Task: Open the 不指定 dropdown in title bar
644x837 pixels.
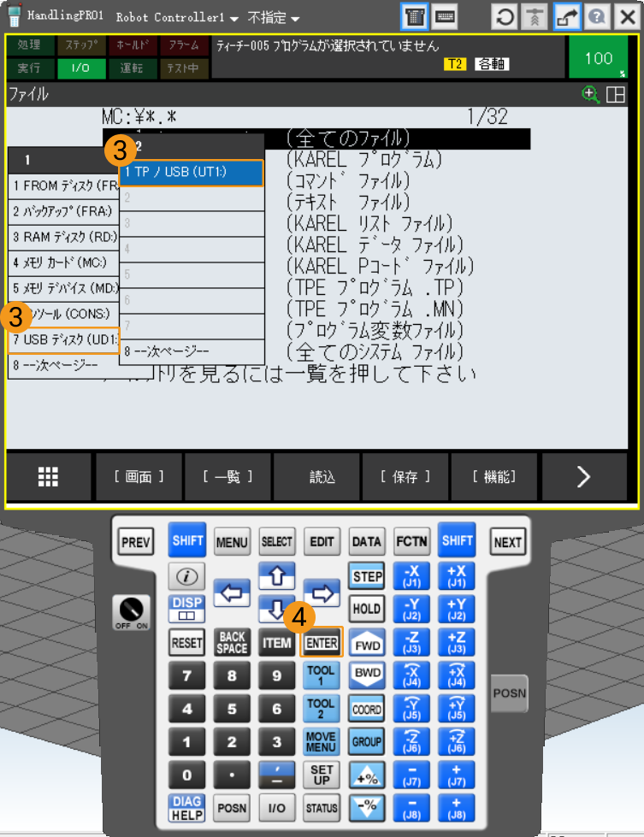Action: point(273,18)
